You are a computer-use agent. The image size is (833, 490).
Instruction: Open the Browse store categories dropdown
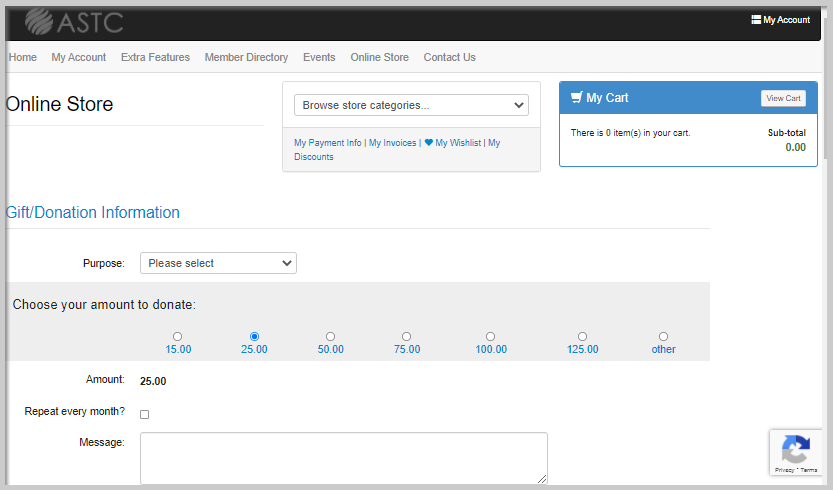411,105
